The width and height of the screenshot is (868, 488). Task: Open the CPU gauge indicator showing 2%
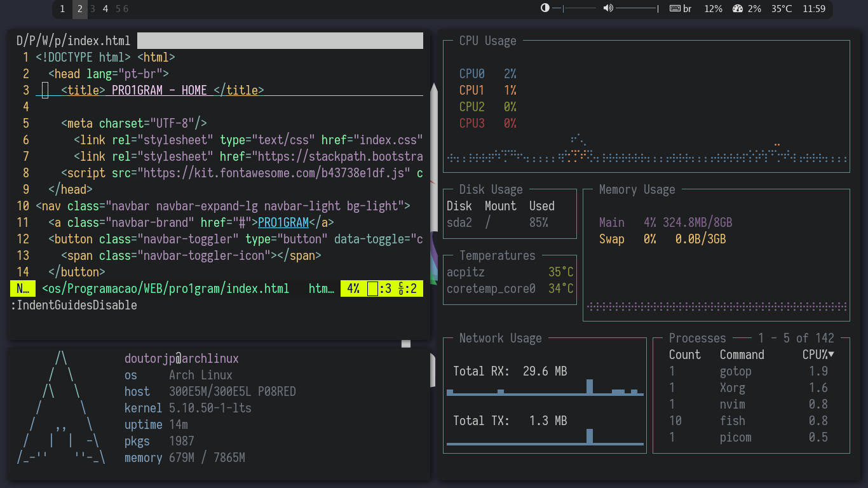coord(747,9)
